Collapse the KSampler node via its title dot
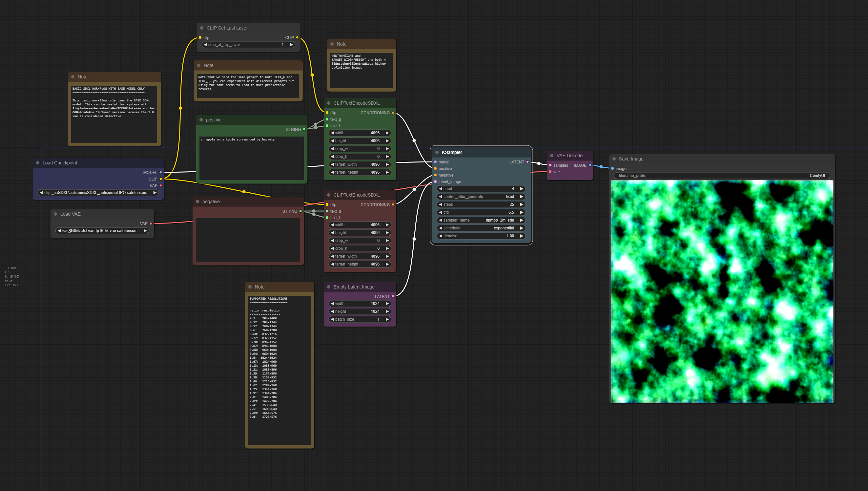 (437, 152)
